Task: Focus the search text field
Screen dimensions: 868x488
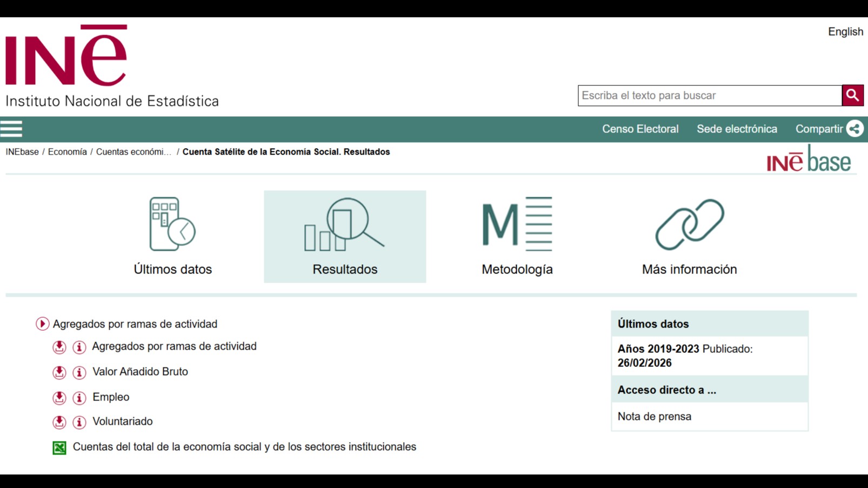Action: point(709,96)
